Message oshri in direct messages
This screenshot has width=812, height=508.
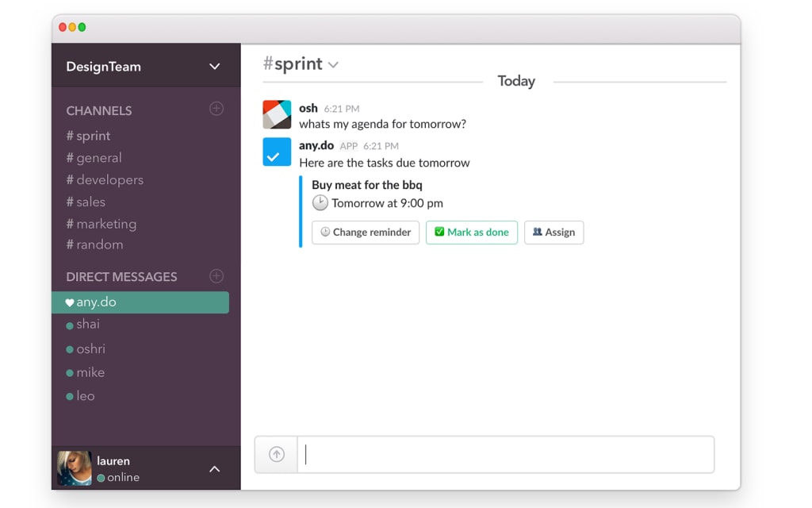click(86, 349)
